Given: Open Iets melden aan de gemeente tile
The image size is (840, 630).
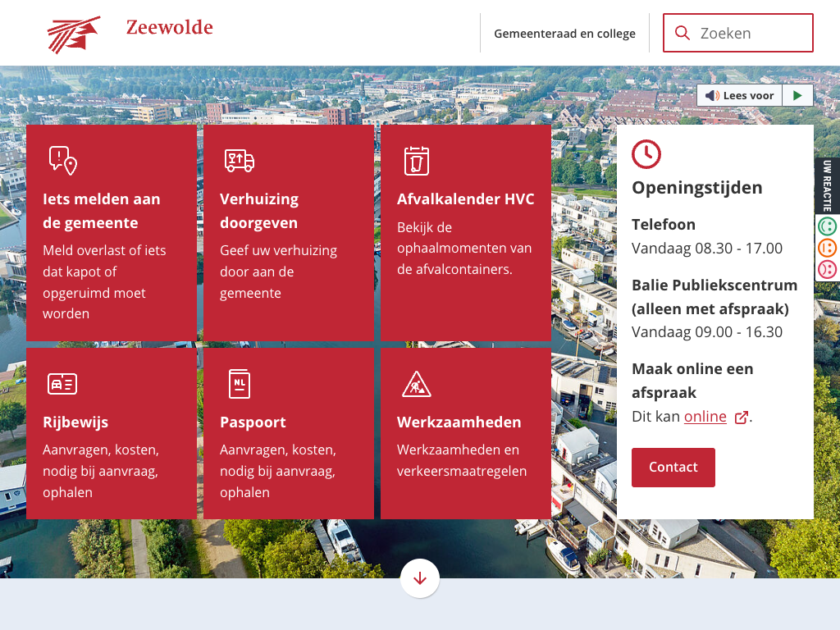Looking at the screenshot, I should pos(102,211).
